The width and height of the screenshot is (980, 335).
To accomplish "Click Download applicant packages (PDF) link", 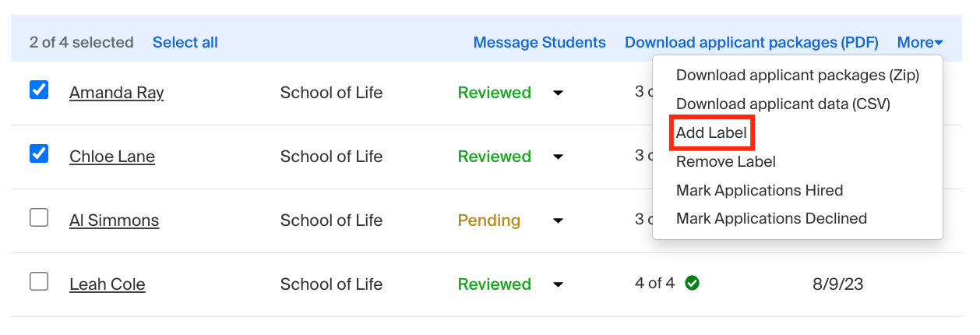I will [x=752, y=42].
